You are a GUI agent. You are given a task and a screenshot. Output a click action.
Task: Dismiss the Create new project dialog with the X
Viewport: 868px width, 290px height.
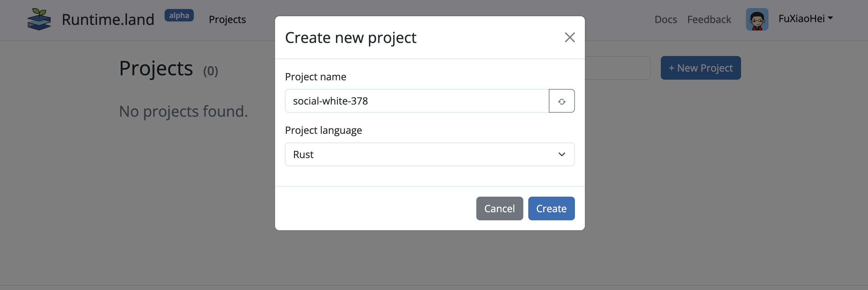[x=569, y=37]
